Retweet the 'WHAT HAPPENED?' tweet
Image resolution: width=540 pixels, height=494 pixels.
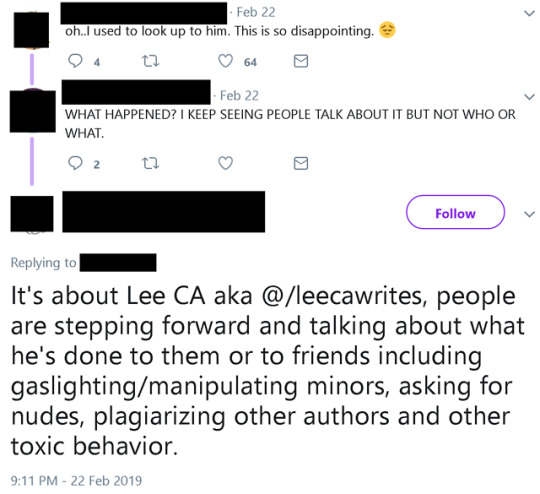(150, 163)
